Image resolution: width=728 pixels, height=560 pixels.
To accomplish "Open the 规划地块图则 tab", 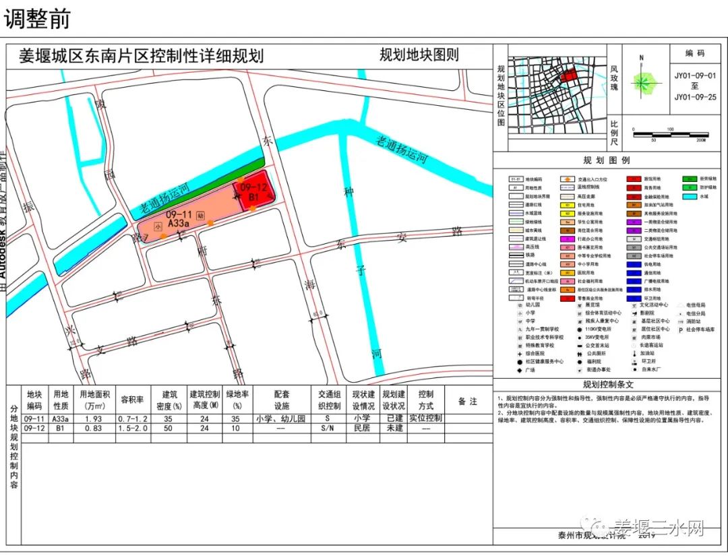I will coord(418,55).
